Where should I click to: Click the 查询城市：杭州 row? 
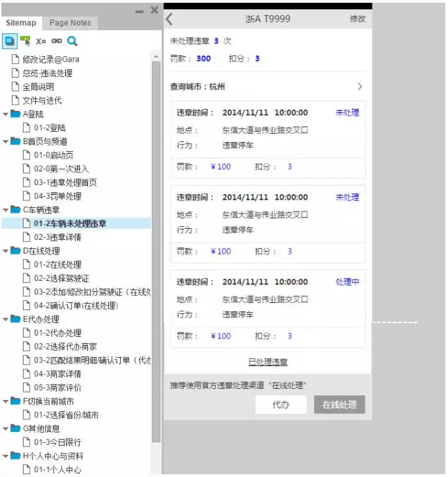point(268,87)
